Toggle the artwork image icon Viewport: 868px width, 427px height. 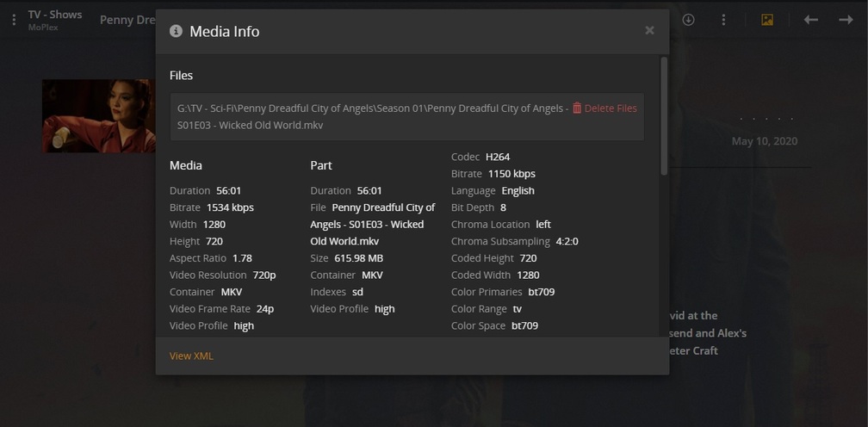[x=767, y=19]
